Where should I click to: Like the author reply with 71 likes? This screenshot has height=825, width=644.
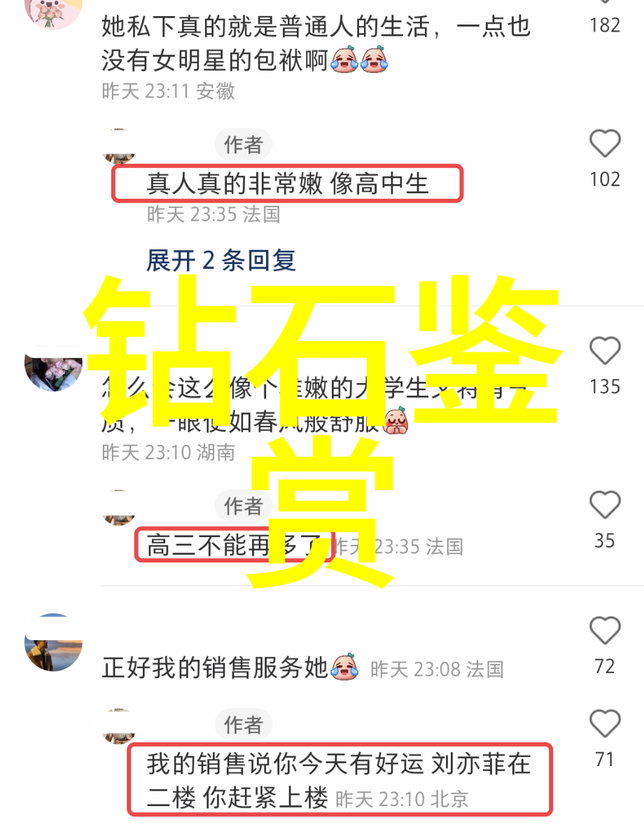click(605, 723)
